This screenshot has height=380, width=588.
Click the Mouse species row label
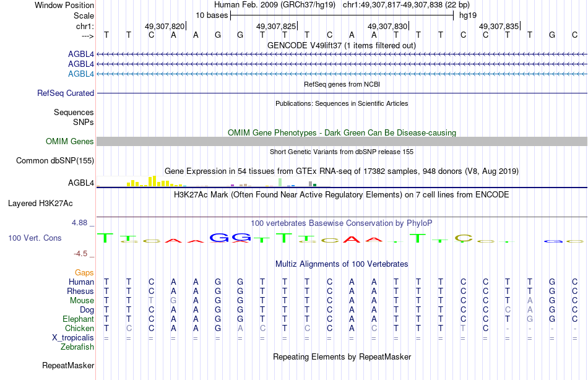pyautogui.click(x=82, y=301)
